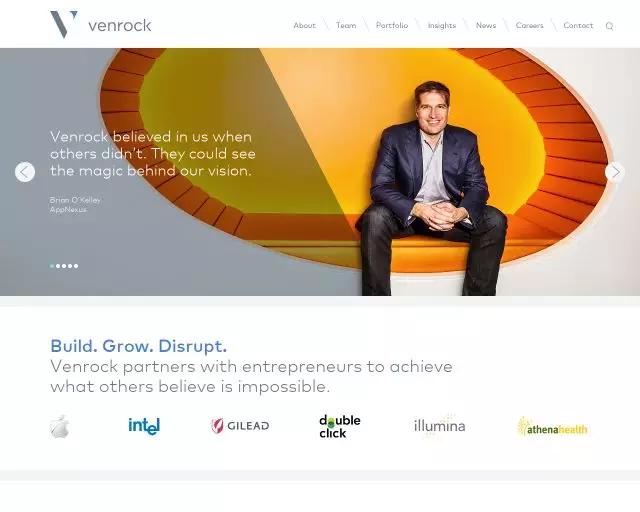Click the Gilead logo

[240, 426]
